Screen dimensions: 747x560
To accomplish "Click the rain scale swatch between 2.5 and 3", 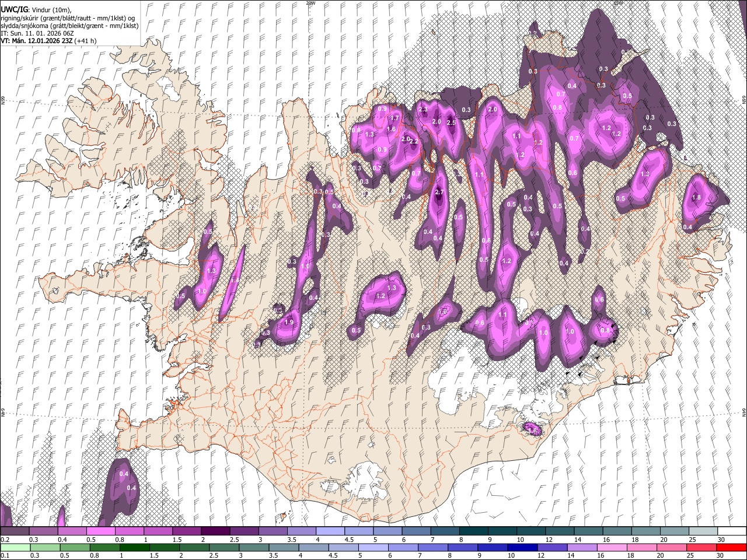I will pos(224,547).
